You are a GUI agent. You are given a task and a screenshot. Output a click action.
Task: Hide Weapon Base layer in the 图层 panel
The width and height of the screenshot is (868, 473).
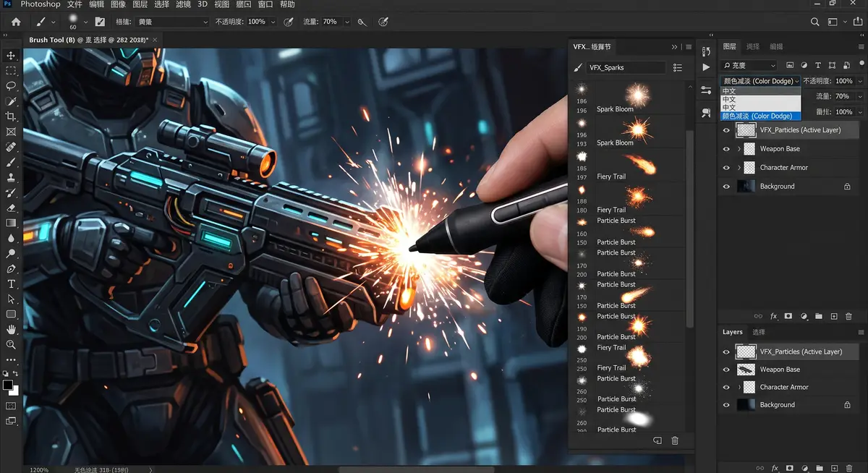(726, 149)
